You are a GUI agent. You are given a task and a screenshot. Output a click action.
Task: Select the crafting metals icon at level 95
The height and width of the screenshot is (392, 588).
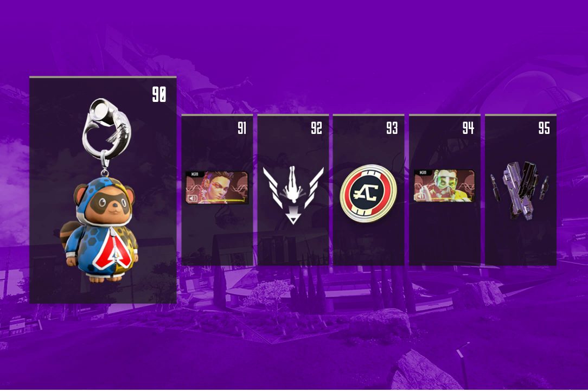(x=520, y=190)
